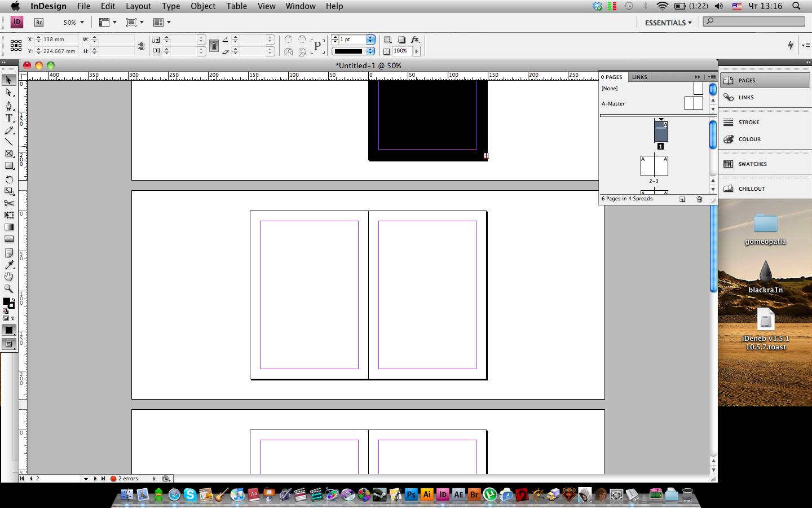Click rotate 90° anticlockwise icon

pos(302,40)
